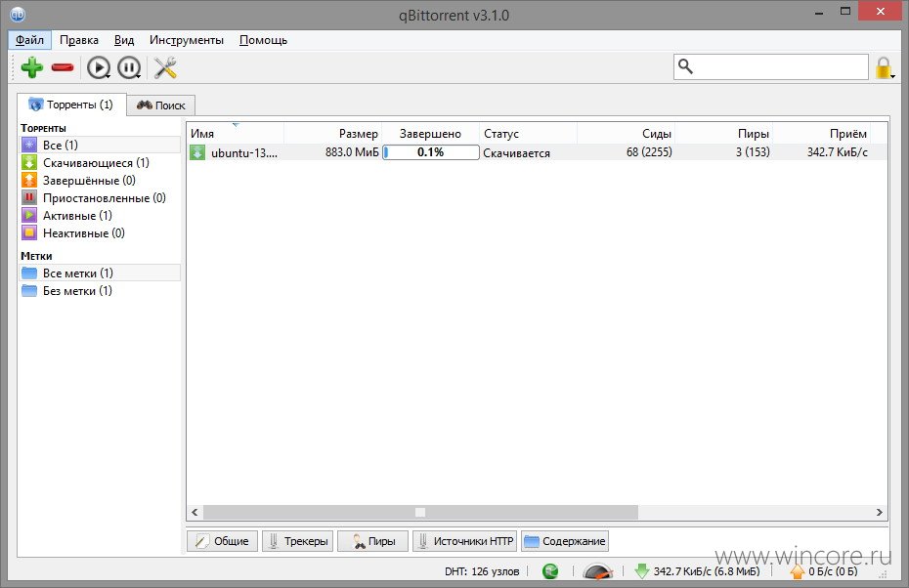Sort by Завершено column header

[430, 133]
